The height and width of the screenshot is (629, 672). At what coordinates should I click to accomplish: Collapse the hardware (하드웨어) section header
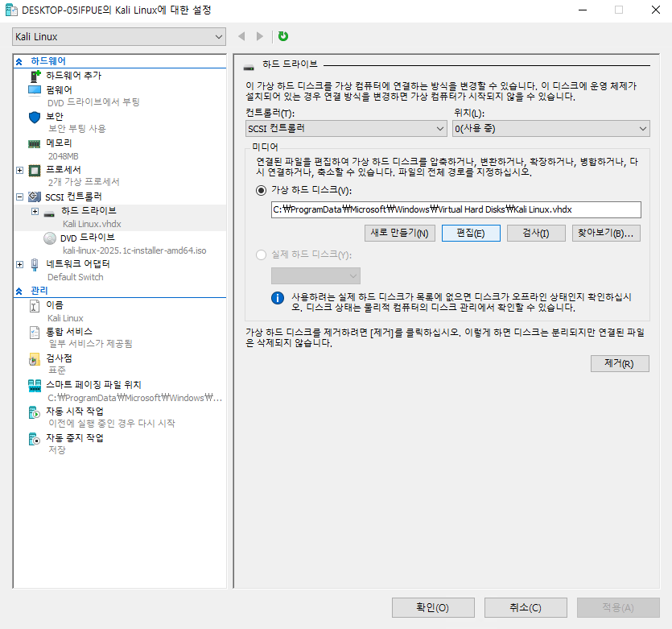[x=19, y=61]
